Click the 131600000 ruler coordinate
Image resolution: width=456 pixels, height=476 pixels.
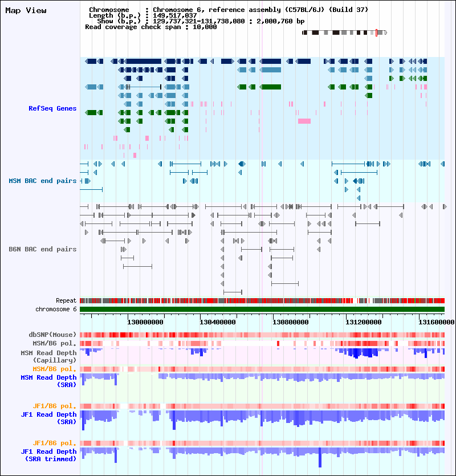click(x=436, y=322)
